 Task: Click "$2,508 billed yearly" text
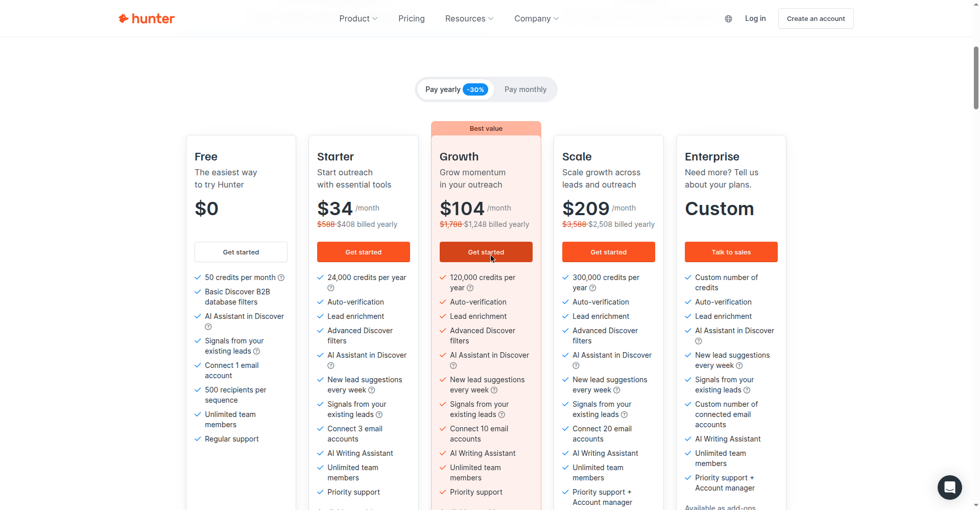tap(622, 224)
